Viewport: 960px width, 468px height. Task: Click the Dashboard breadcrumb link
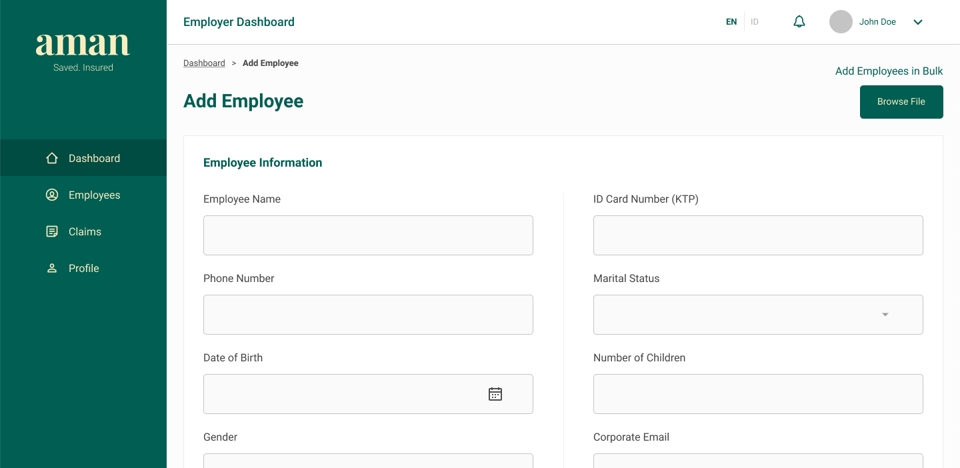[x=204, y=63]
